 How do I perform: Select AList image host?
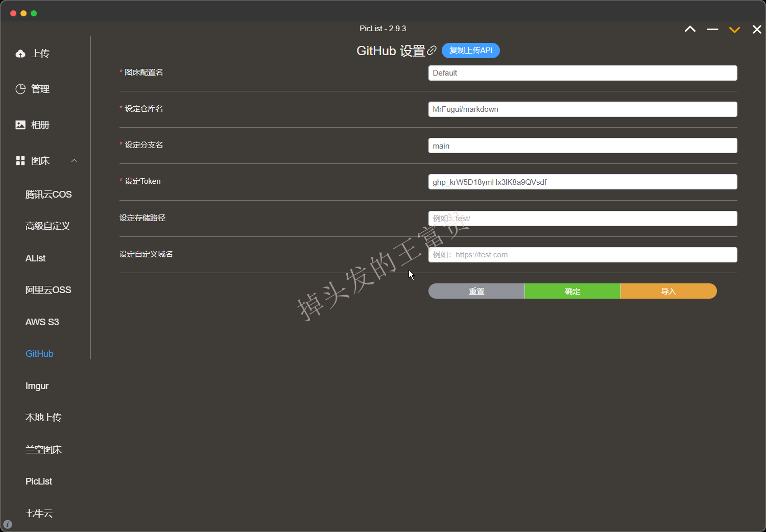(x=36, y=258)
